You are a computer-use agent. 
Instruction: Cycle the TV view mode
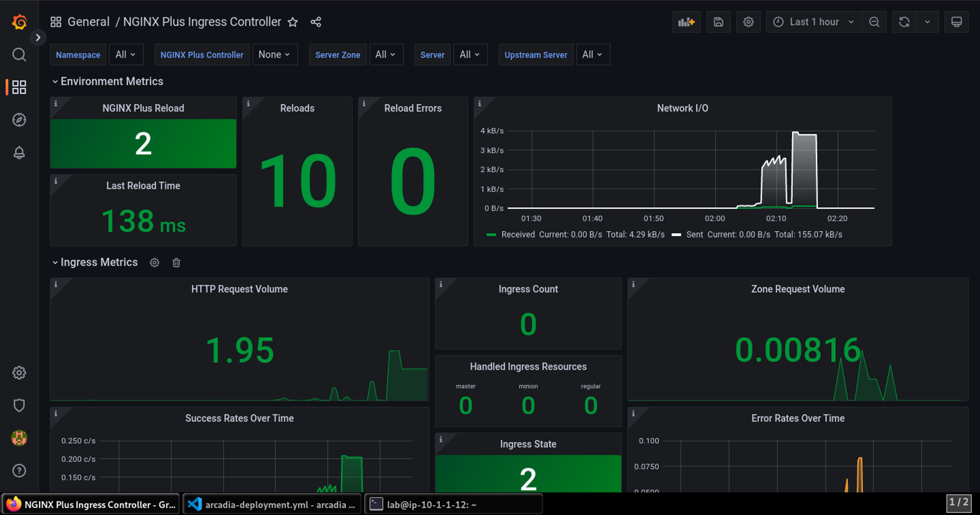(957, 22)
